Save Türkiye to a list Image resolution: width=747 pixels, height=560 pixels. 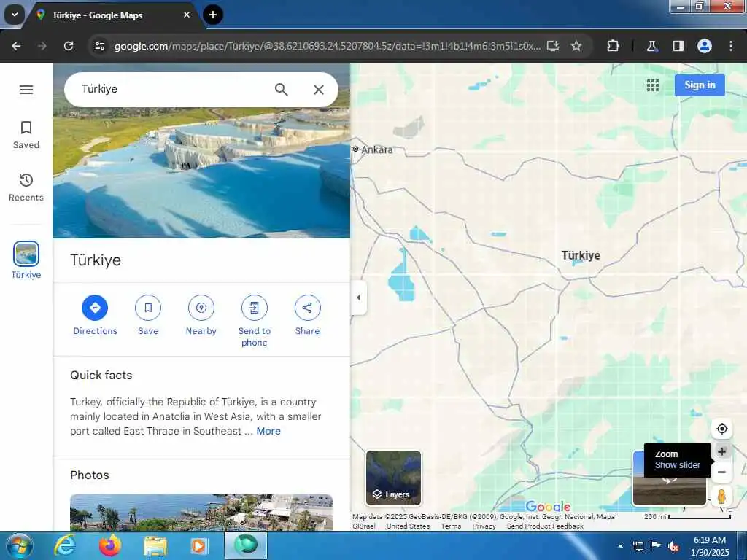pyautogui.click(x=148, y=315)
